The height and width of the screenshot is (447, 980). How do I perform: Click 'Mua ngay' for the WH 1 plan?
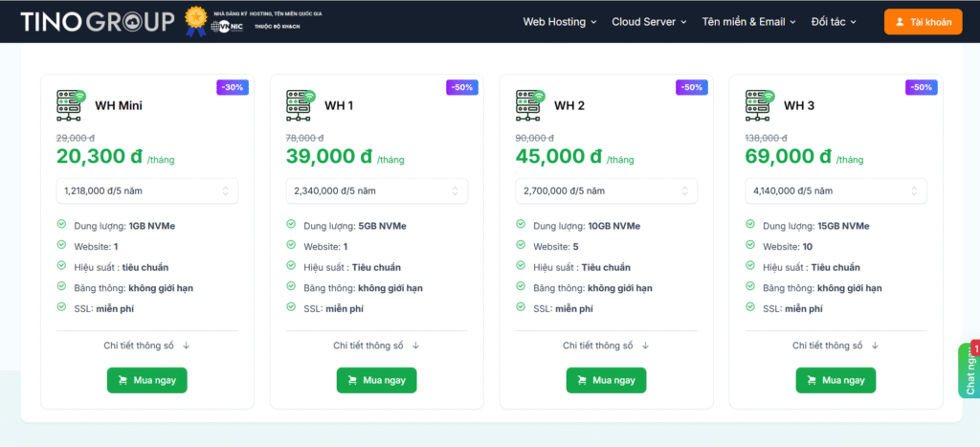(376, 380)
